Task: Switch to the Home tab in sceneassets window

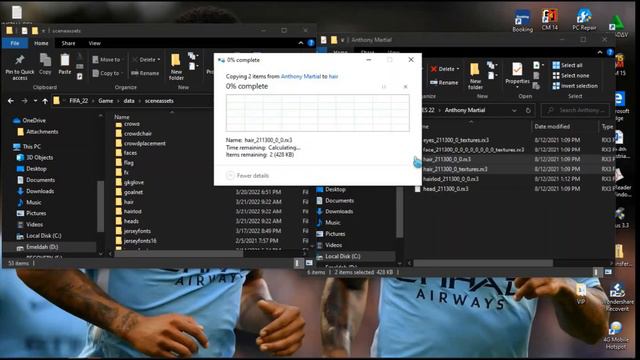Action: [41, 43]
